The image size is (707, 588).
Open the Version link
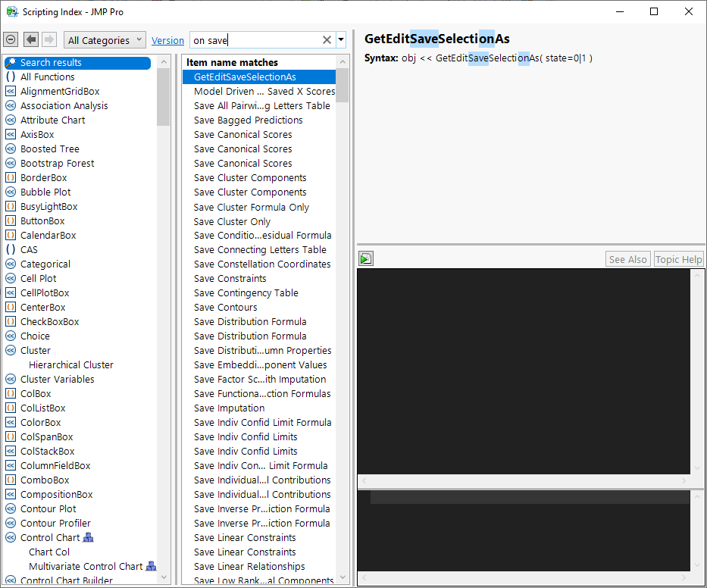coord(167,41)
